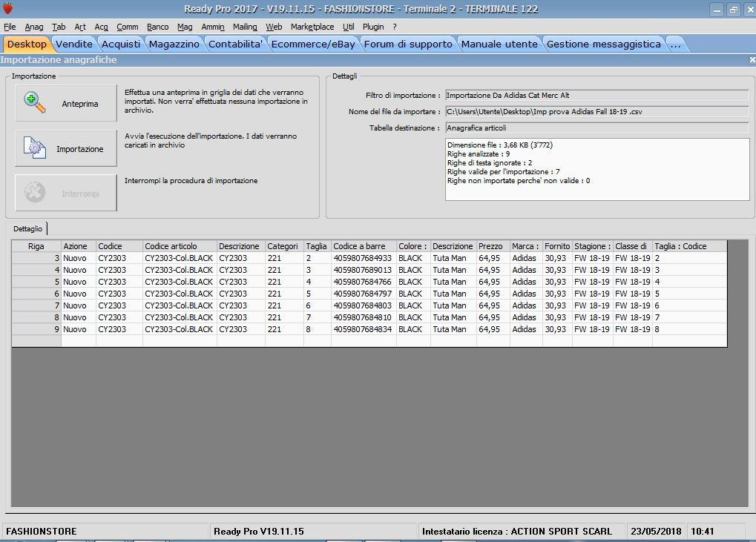Click the Importazione button label
Viewport: 756px width, 542px height.
click(x=80, y=149)
